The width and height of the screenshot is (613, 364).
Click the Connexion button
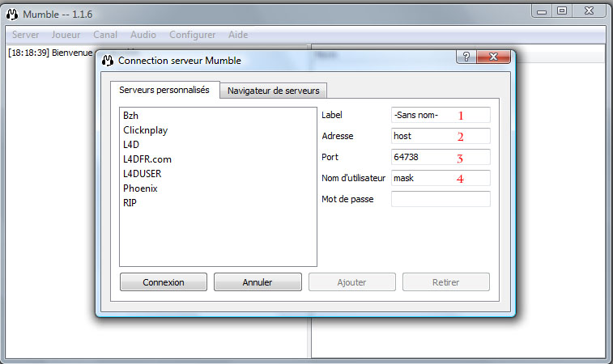(x=164, y=282)
